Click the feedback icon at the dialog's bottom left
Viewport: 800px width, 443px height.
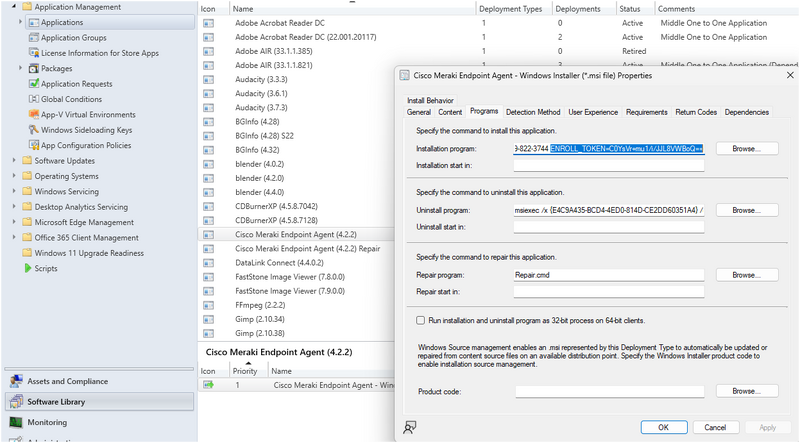(410, 427)
